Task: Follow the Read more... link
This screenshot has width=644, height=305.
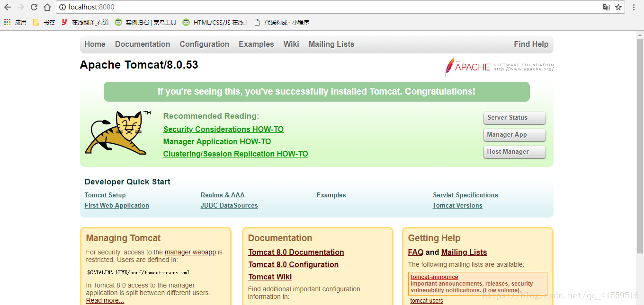Action: click(x=105, y=301)
